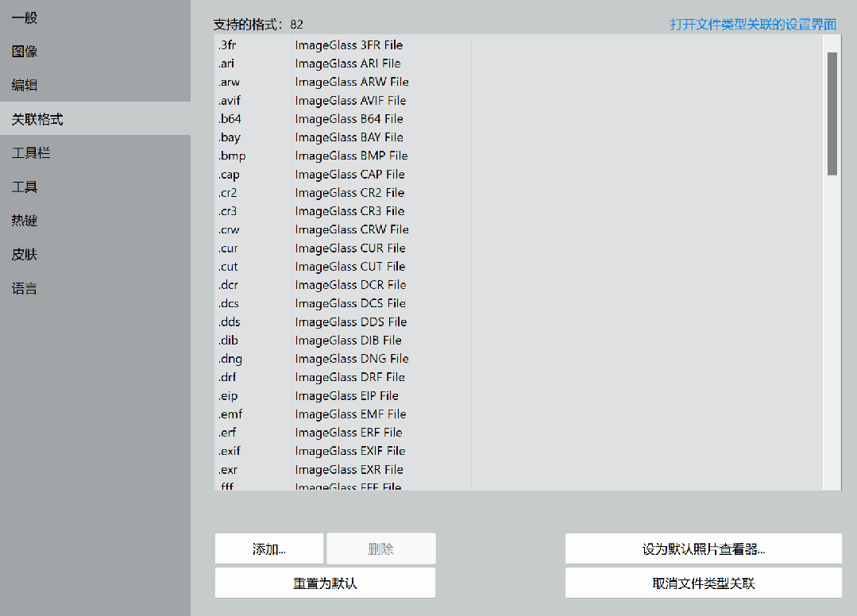857x616 pixels.
Task: Select the 关联格式 tab
Action: click(x=95, y=119)
